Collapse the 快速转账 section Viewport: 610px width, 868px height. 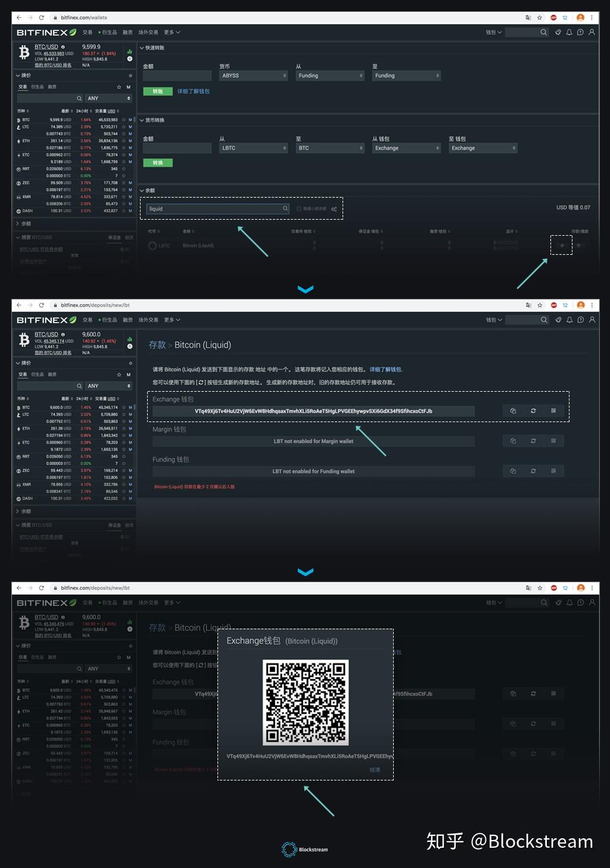142,48
